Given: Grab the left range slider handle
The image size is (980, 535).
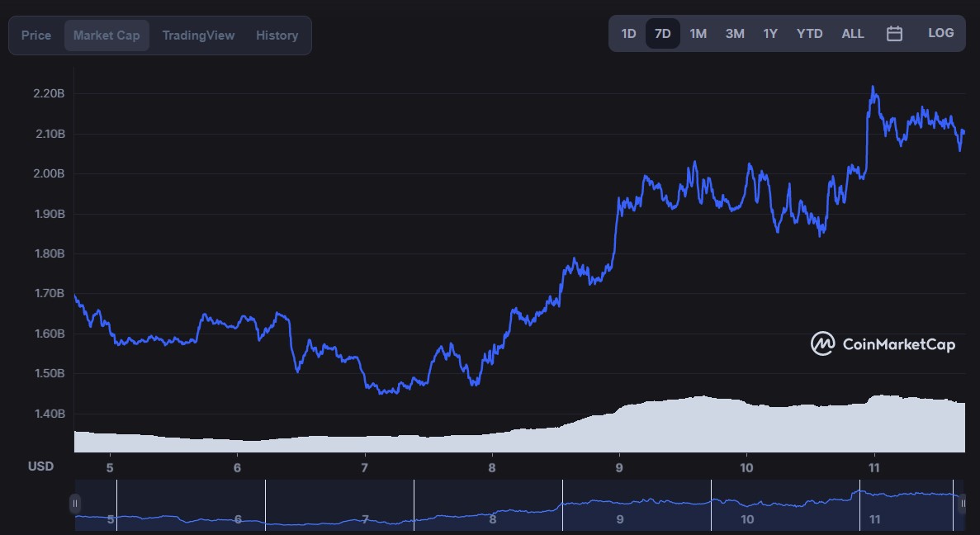Looking at the screenshot, I should (x=75, y=504).
